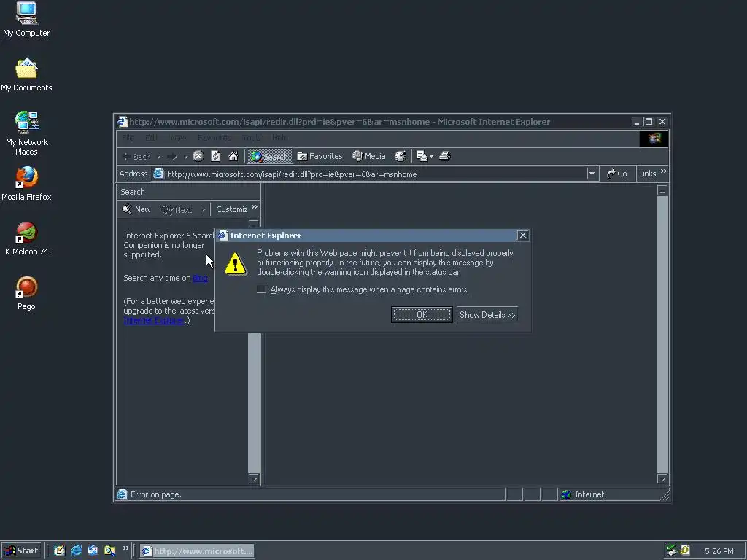The image size is (747, 560).
Task: Open the Media toolbar button
Action: (x=368, y=156)
